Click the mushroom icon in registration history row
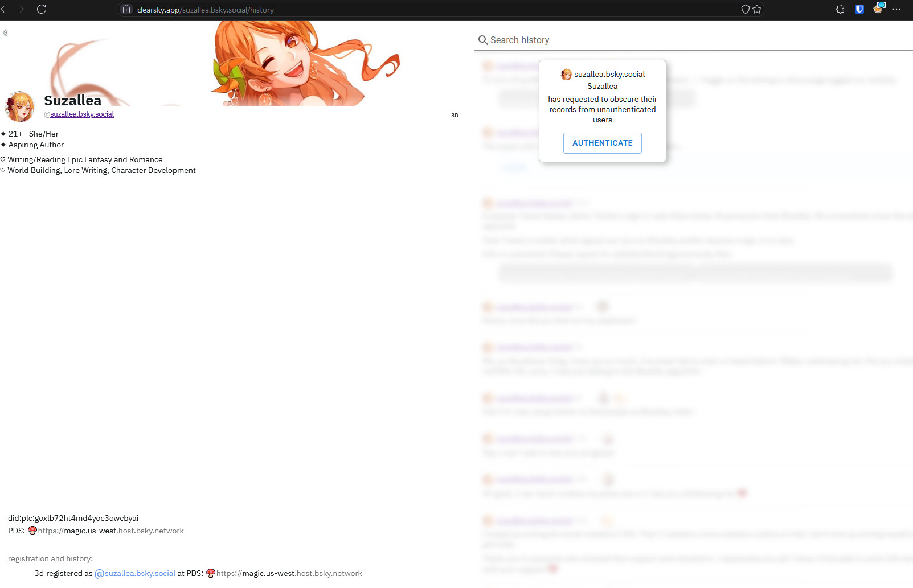 click(x=211, y=573)
